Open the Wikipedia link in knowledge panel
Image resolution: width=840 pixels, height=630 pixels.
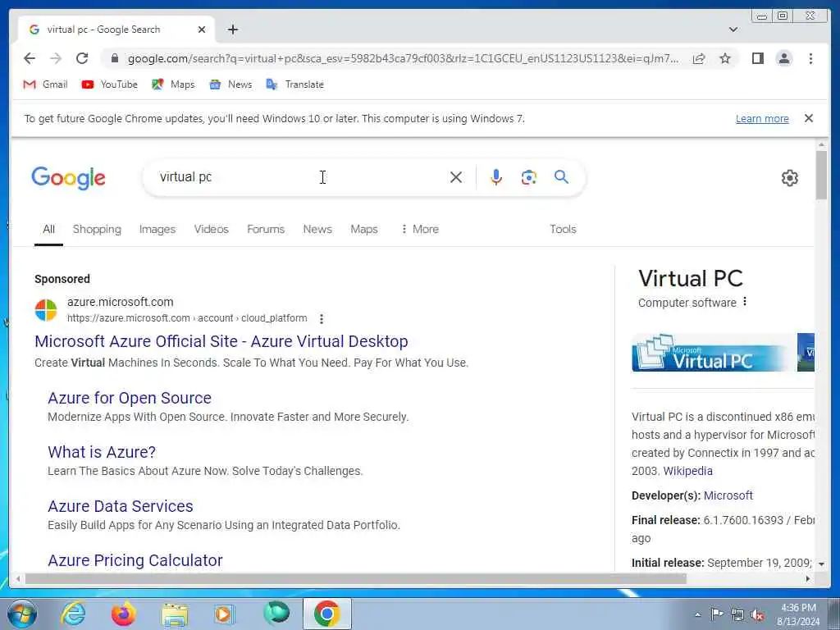click(688, 471)
